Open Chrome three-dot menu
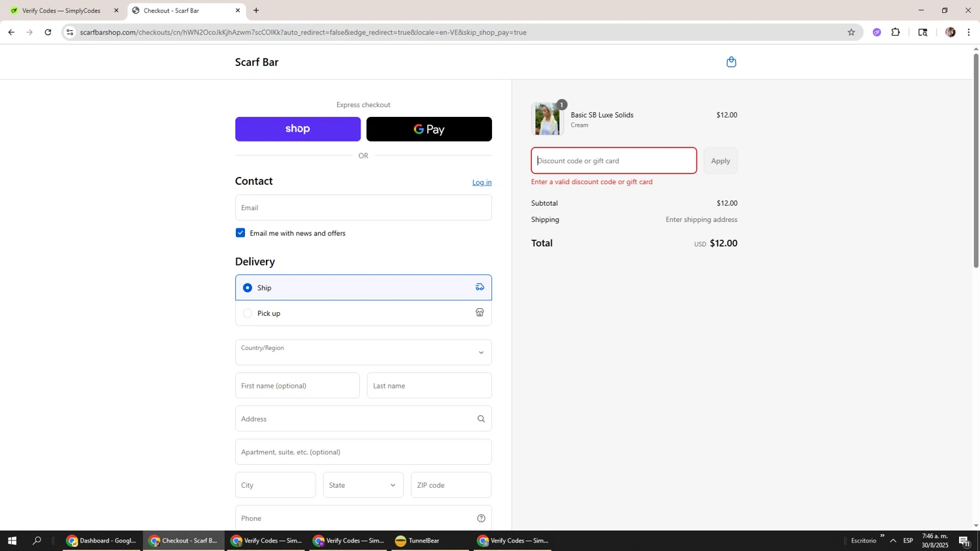 pos(968,32)
